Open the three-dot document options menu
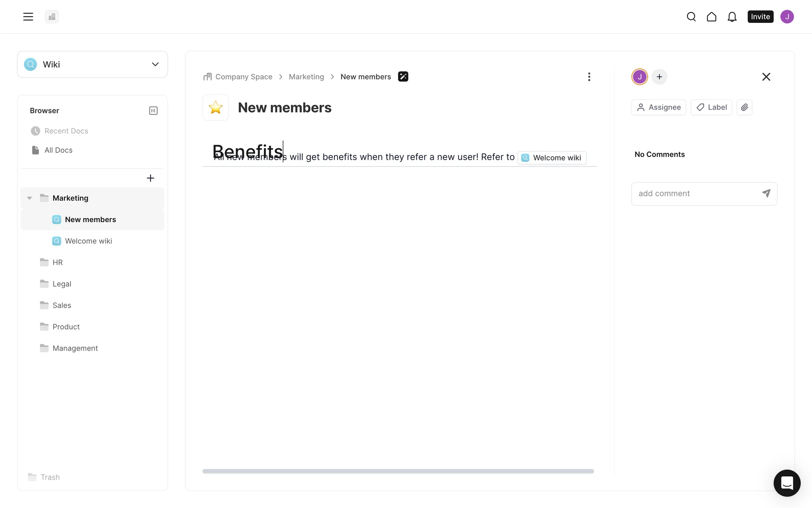812x508 pixels. click(x=589, y=77)
